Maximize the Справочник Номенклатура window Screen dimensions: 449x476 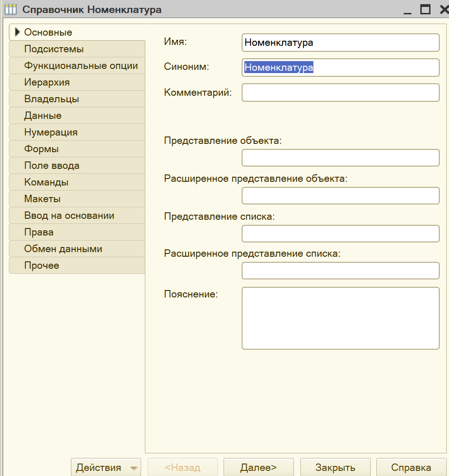click(425, 9)
